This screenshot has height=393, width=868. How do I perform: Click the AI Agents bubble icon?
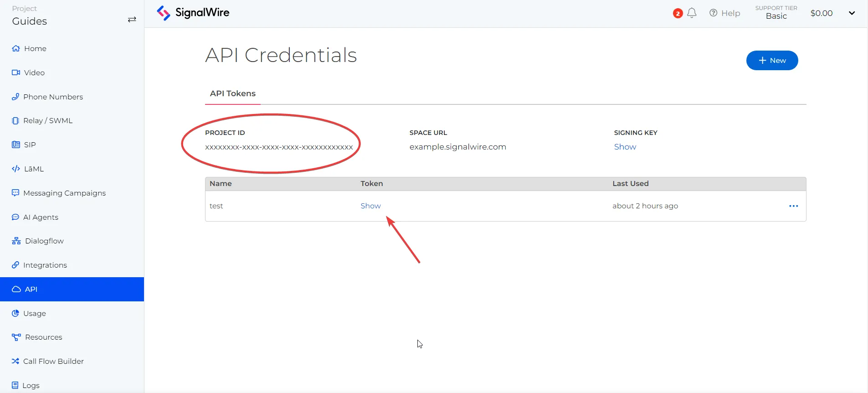coord(15,217)
